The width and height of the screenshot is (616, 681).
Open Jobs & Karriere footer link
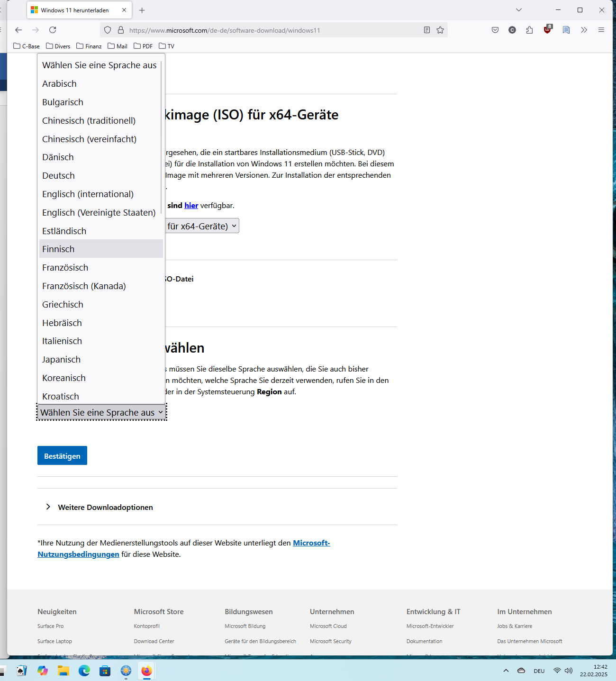pos(515,626)
